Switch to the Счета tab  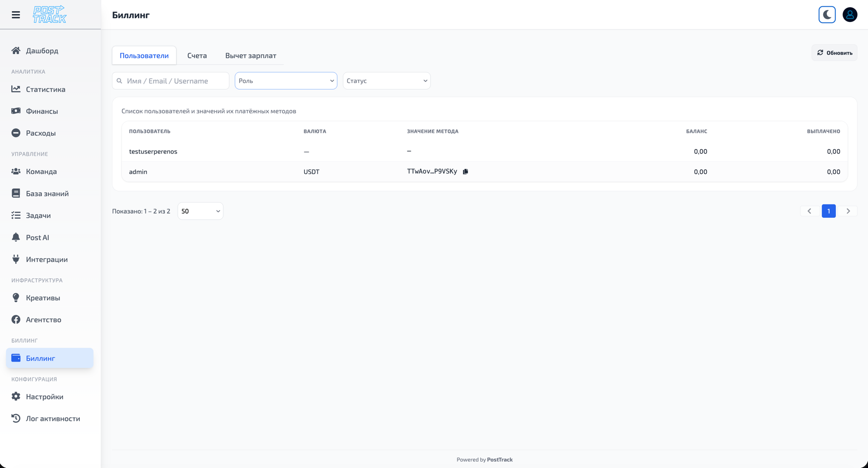197,55
